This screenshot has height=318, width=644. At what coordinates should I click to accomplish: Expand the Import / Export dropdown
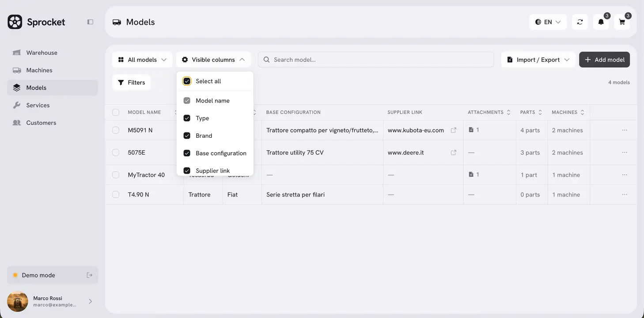pyautogui.click(x=538, y=60)
